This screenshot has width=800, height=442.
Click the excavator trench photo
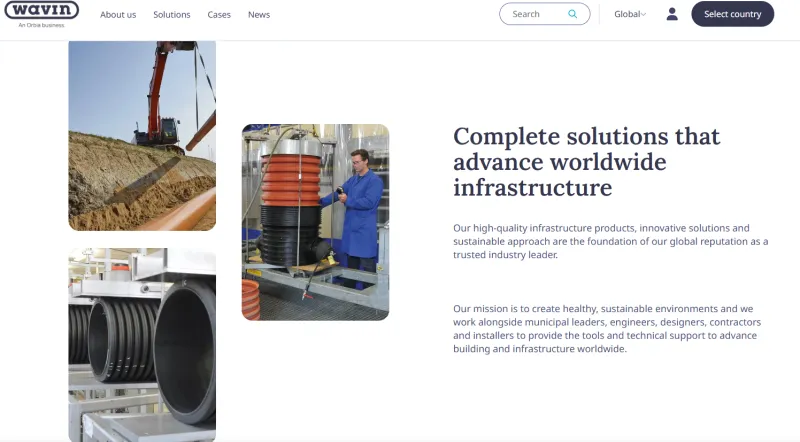click(x=142, y=136)
